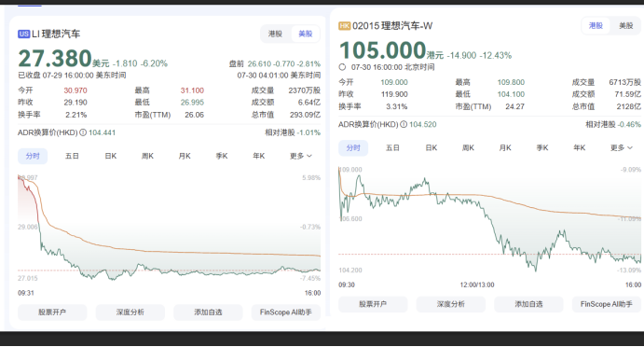
Task: Expand the 更多 dropdown in the US chart tabs
Action: click(x=301, y=156)
